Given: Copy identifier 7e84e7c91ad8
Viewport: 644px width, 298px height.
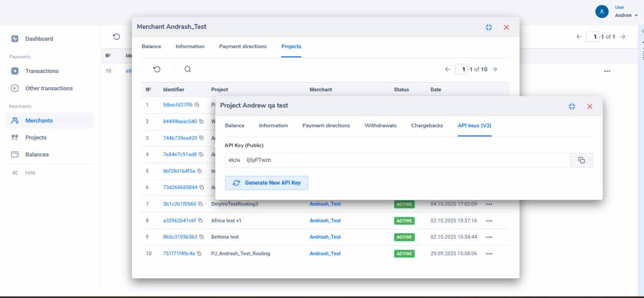Looking at the screenshot, I should (201, 155).
